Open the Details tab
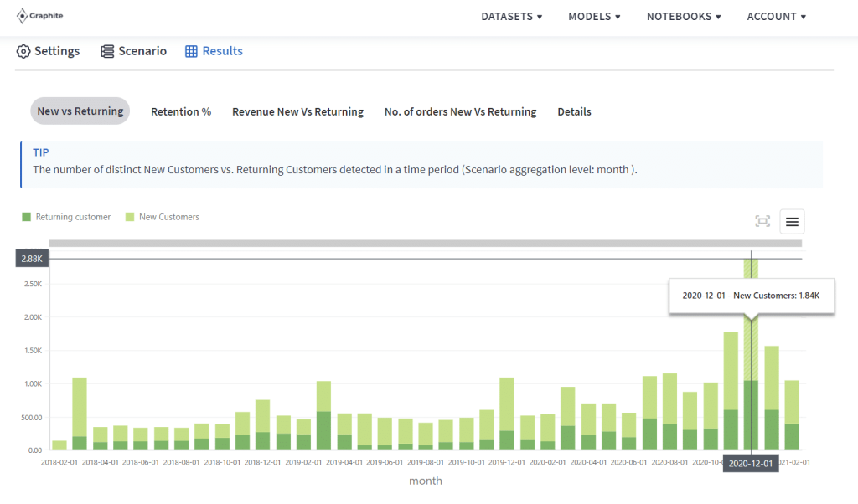Image resolution: width=858 pixels, height=504 pixels. [574, 111]
